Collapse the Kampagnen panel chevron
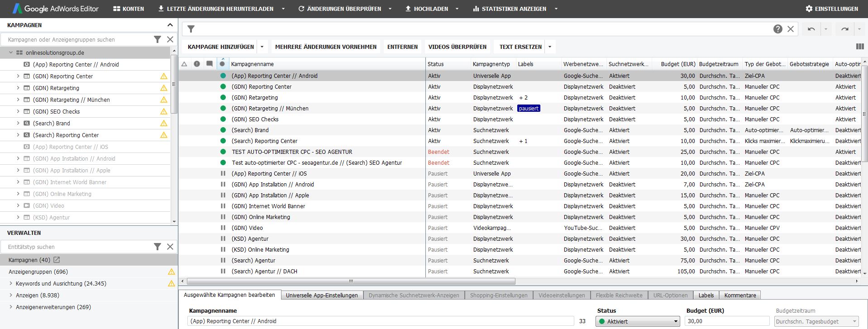Image resolution: width=868 pixels, height=329 pixels. point(170,25)
